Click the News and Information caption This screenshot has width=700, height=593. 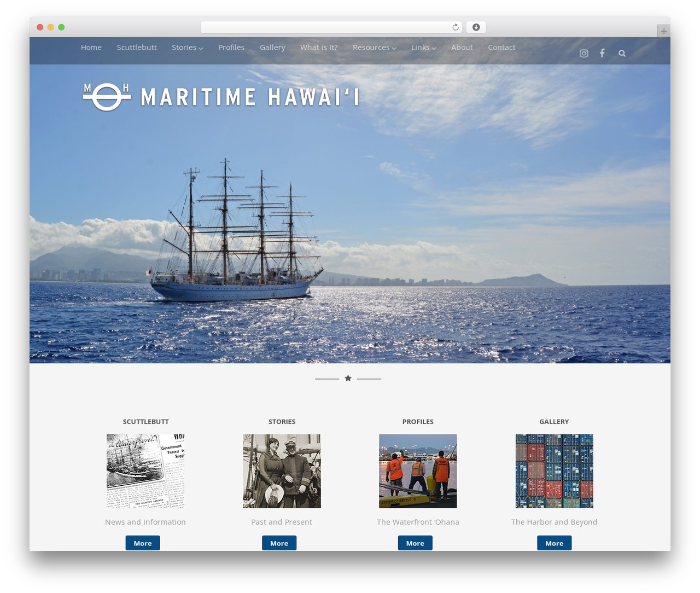click(145, 522)
